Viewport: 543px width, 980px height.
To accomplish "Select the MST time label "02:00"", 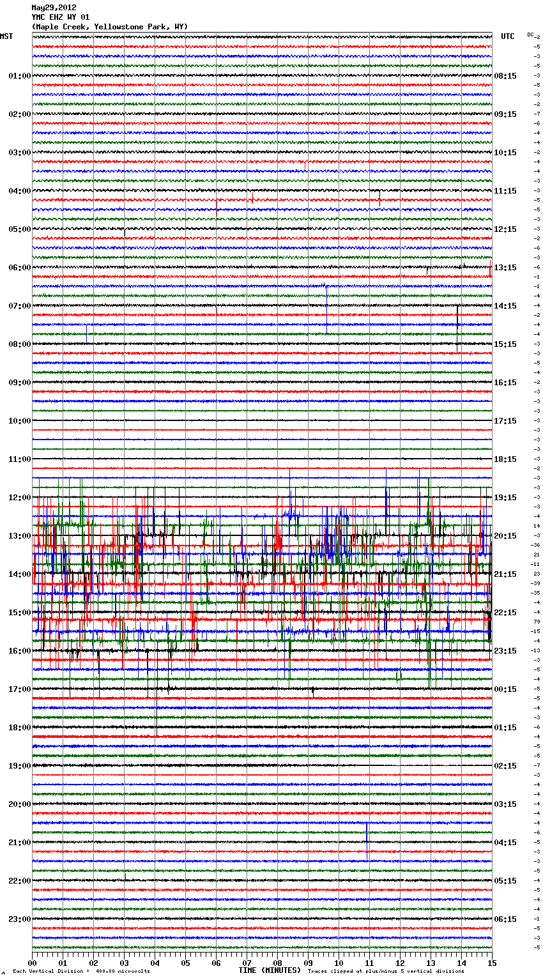I will pos(20,114).
